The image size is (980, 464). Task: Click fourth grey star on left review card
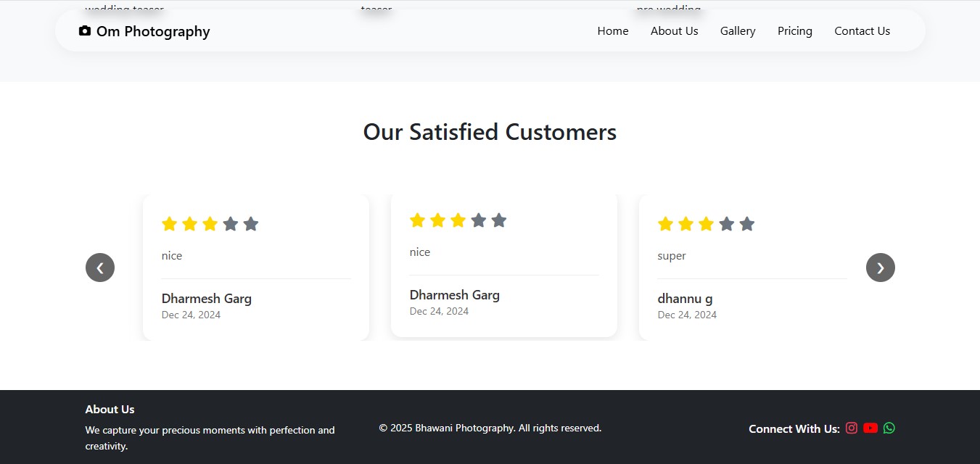(x=231, y=224)
